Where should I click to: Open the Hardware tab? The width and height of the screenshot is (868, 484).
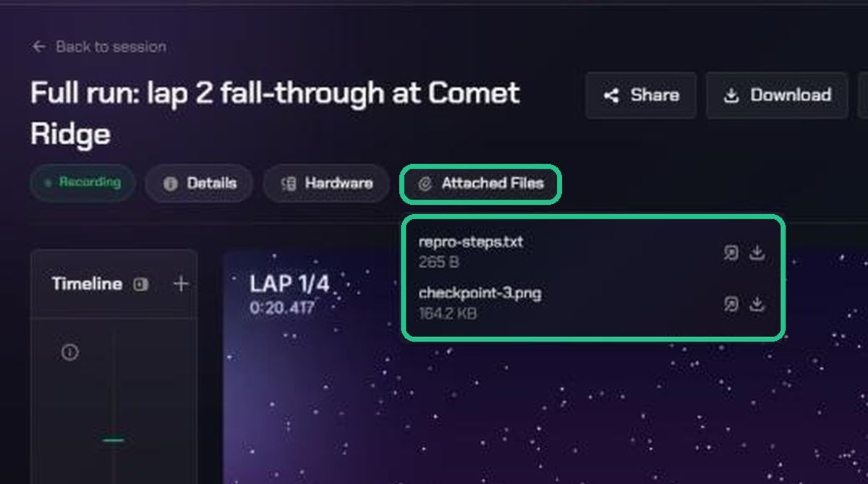pos(326,184)
